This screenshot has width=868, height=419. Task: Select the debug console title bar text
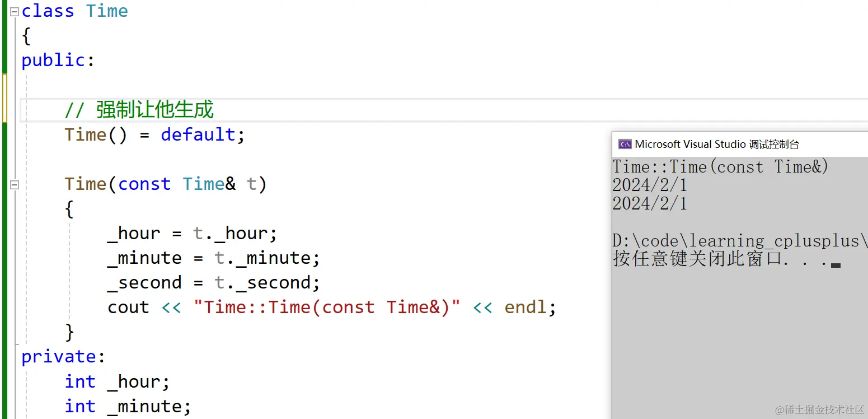(x=717, y=145)
